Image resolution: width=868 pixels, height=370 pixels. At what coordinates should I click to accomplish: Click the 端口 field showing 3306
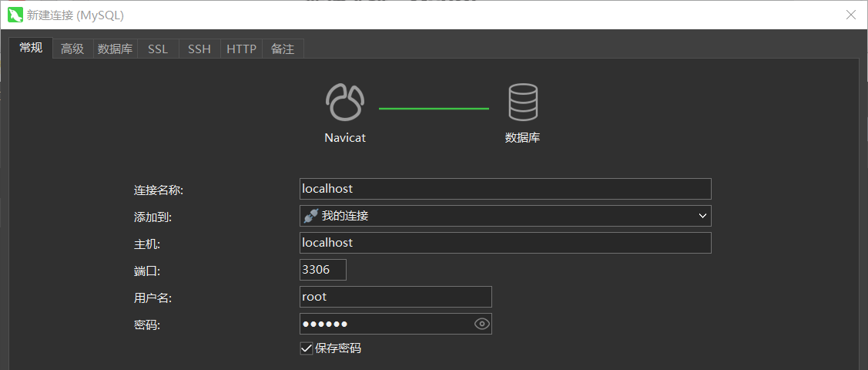(323, 270)
